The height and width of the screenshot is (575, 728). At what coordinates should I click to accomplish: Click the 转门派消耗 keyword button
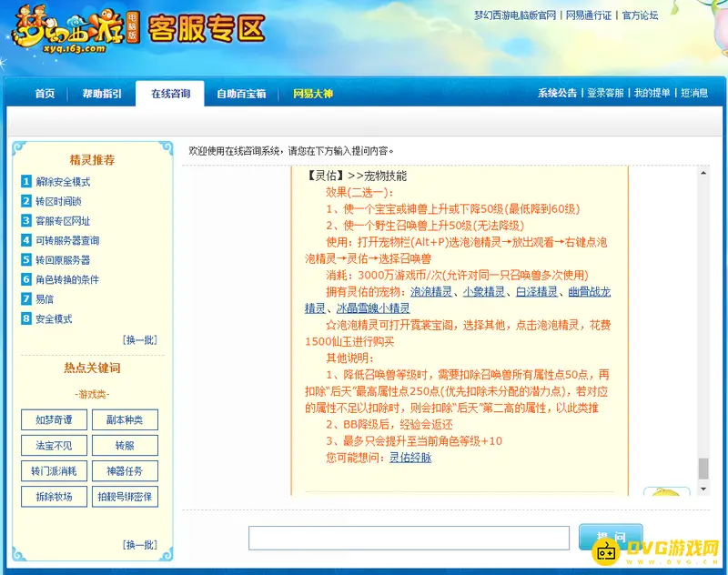point(54,471)
